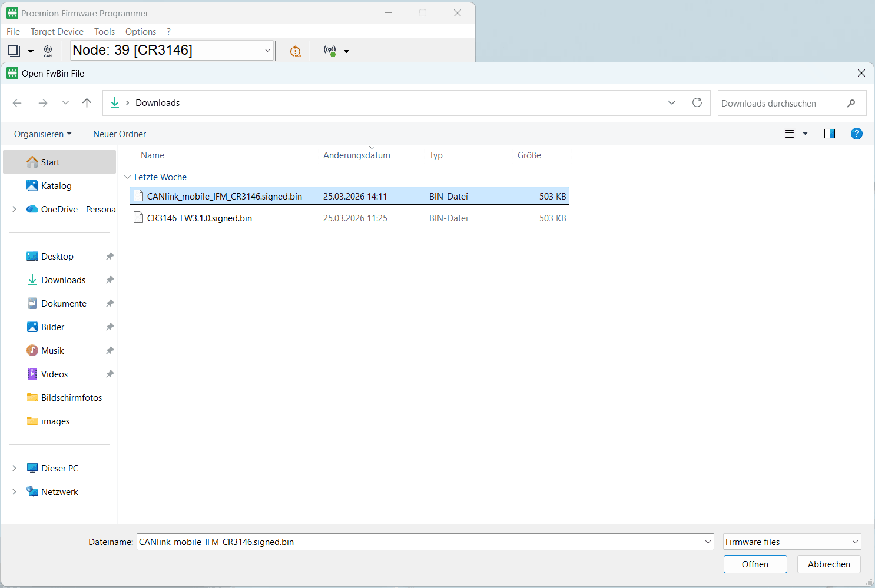Refresh the Downloads folder listing

click(697, 102)
